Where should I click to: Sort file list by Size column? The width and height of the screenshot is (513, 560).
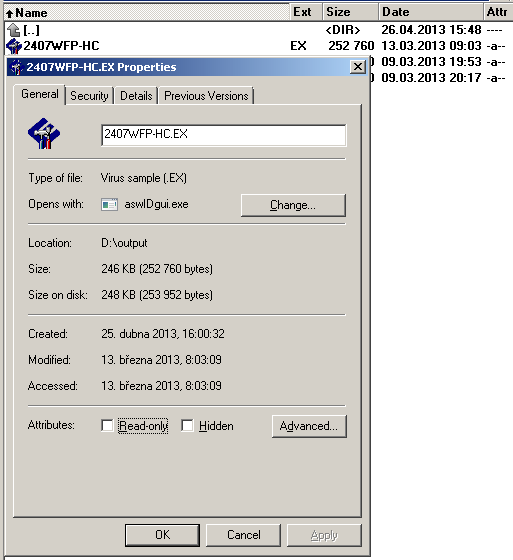[350, 12]
